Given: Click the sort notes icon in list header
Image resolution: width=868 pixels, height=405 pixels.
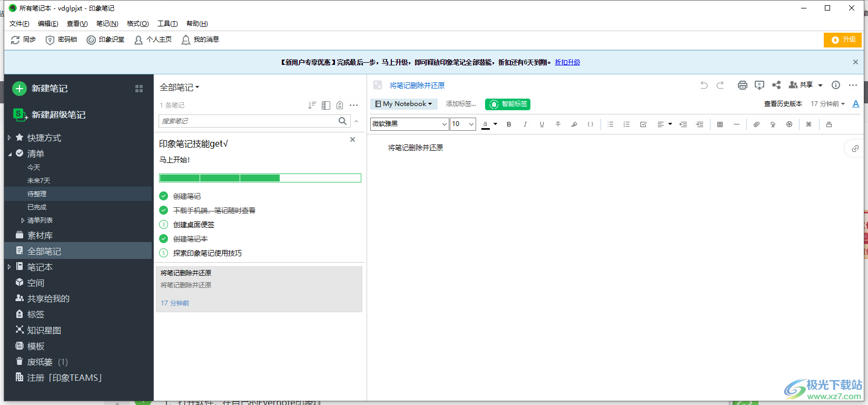Looking at the screenshot, I should (x=312, y=105).
